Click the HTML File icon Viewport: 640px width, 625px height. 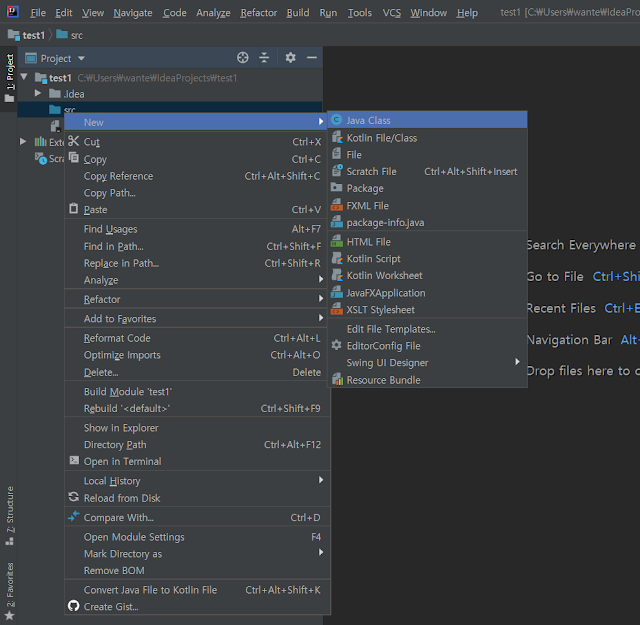(337, 241)
